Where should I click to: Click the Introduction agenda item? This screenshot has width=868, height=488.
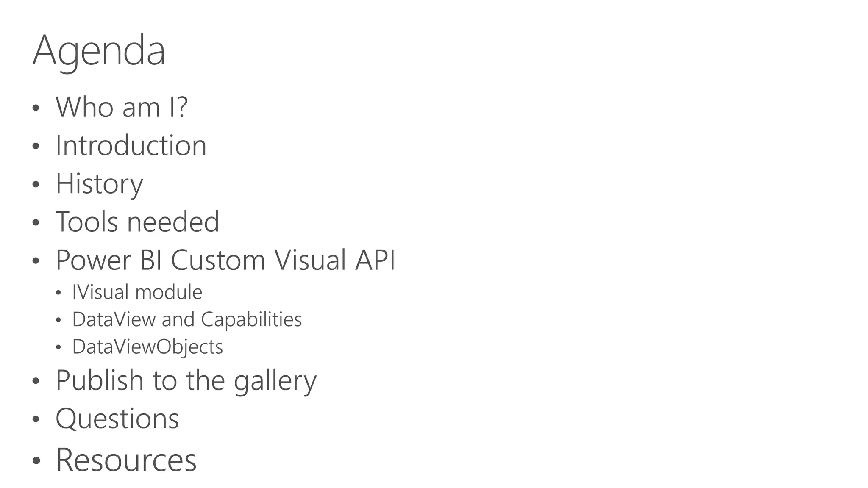(x=131, y=145)
